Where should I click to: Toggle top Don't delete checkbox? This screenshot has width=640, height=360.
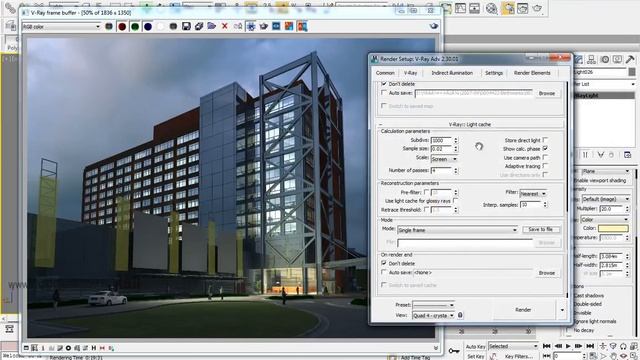click(x=384, y=84)
